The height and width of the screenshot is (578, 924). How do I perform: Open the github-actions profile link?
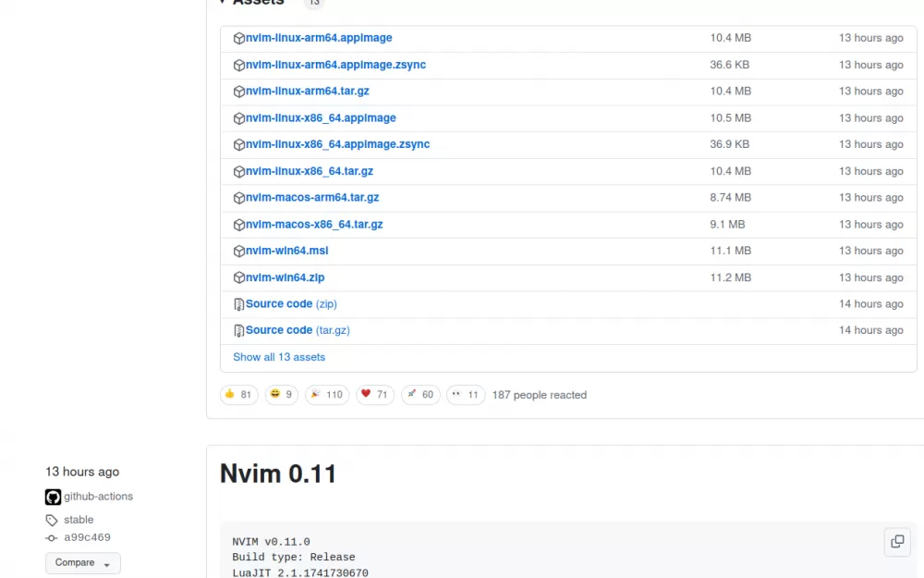click(99, 497)
